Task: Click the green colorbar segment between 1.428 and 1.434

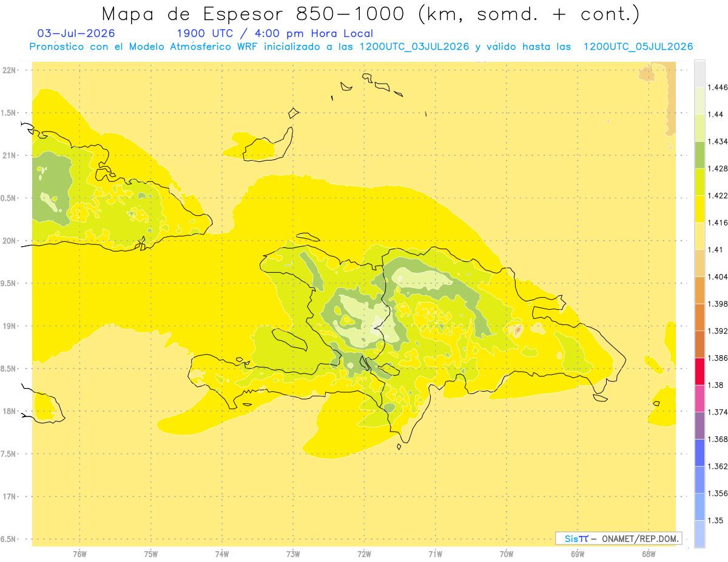Action: point(699,155)
